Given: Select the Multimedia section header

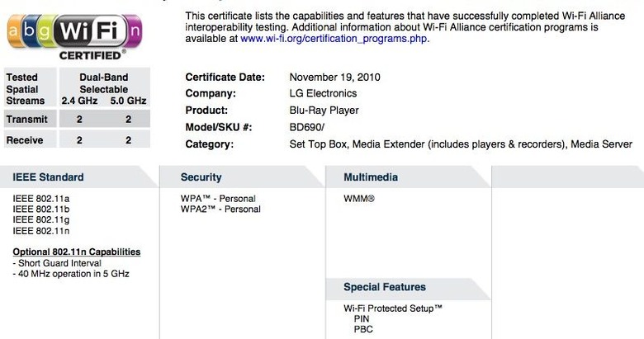Looking at the screenshot, I should (371, 177).
